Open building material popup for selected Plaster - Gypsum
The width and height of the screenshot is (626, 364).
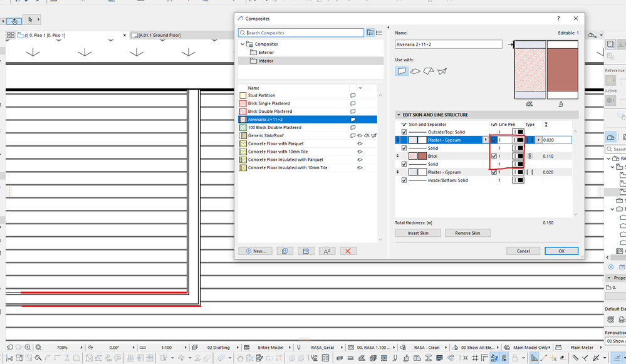coord(486,140)
